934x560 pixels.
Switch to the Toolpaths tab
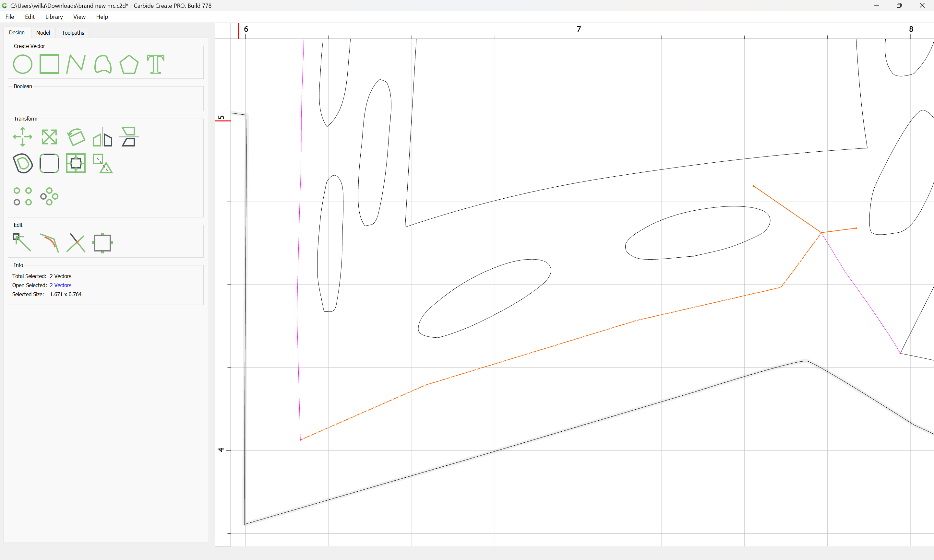coord(73,33)
